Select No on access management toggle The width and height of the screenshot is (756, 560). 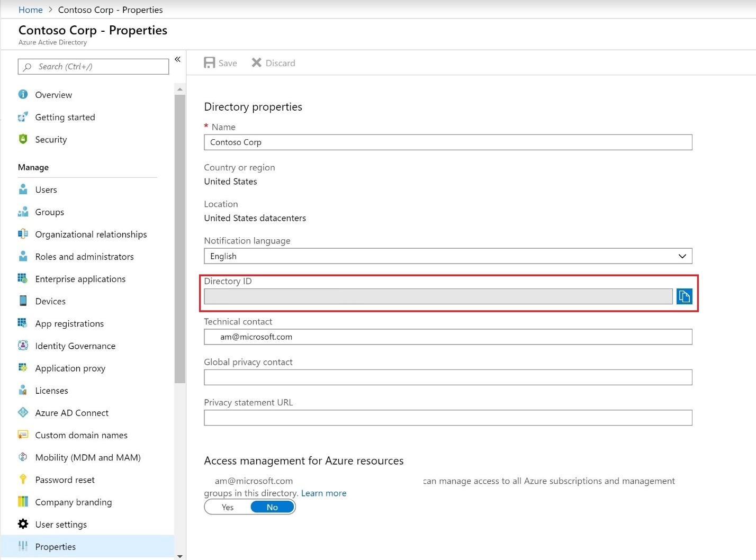click(272, 507)
